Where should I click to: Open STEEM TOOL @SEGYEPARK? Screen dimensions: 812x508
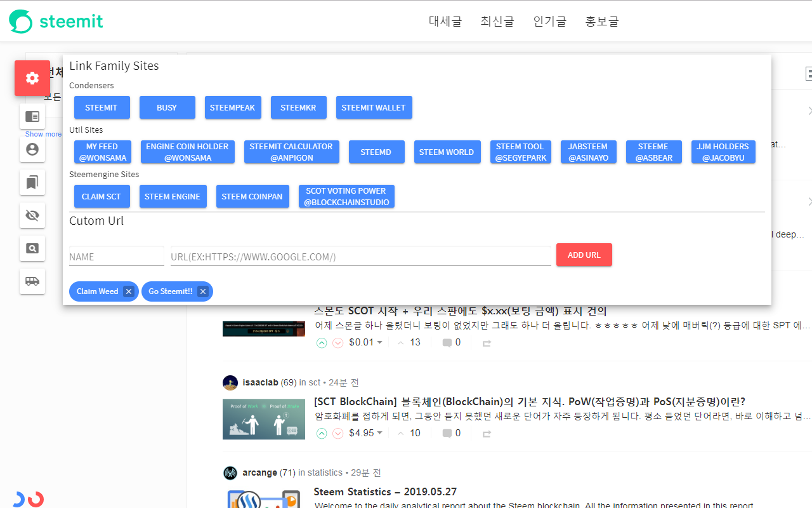[x=521, y=152]
